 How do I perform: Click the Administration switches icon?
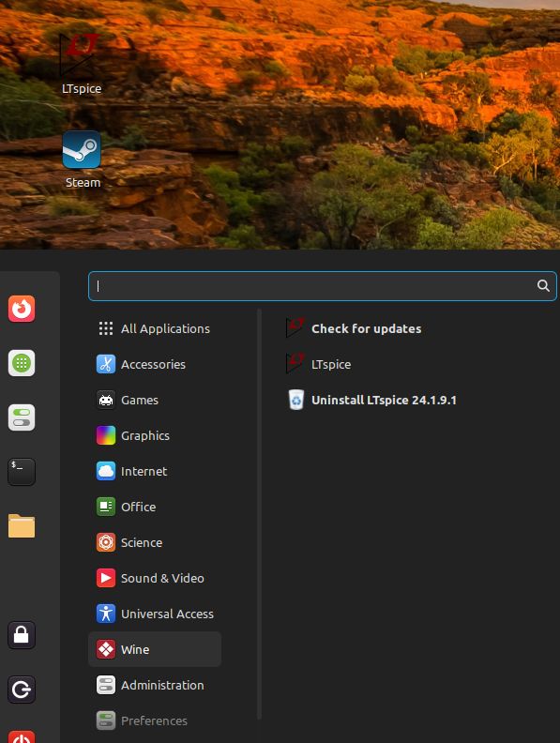106,685
